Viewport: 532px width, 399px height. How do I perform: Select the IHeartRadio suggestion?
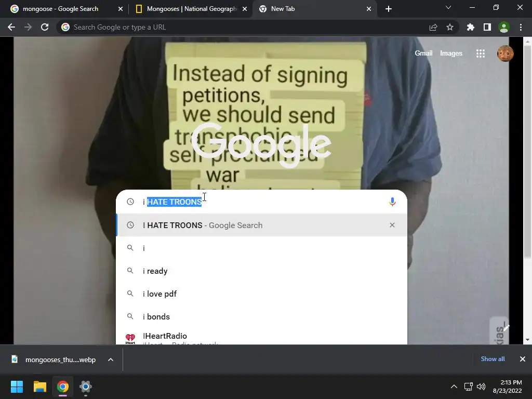pos(261,337)
